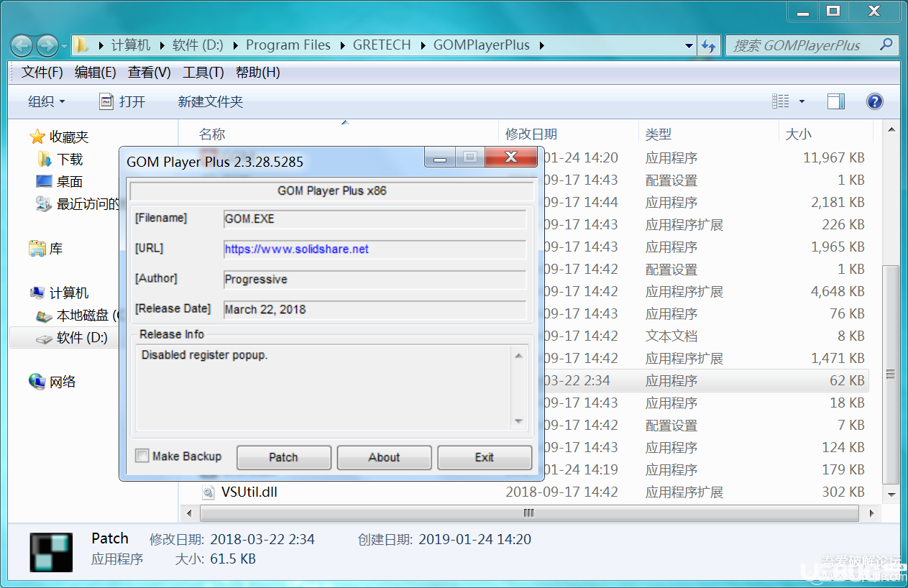The image size is (908, 588).
Task: Click the Patch button in the patcher dialog
Action: 283,457
